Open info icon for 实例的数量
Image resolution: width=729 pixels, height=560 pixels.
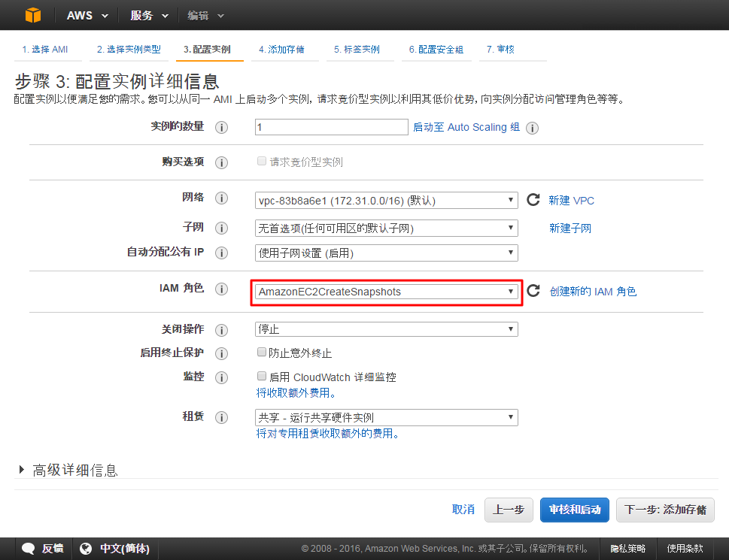tap(221, 127)
